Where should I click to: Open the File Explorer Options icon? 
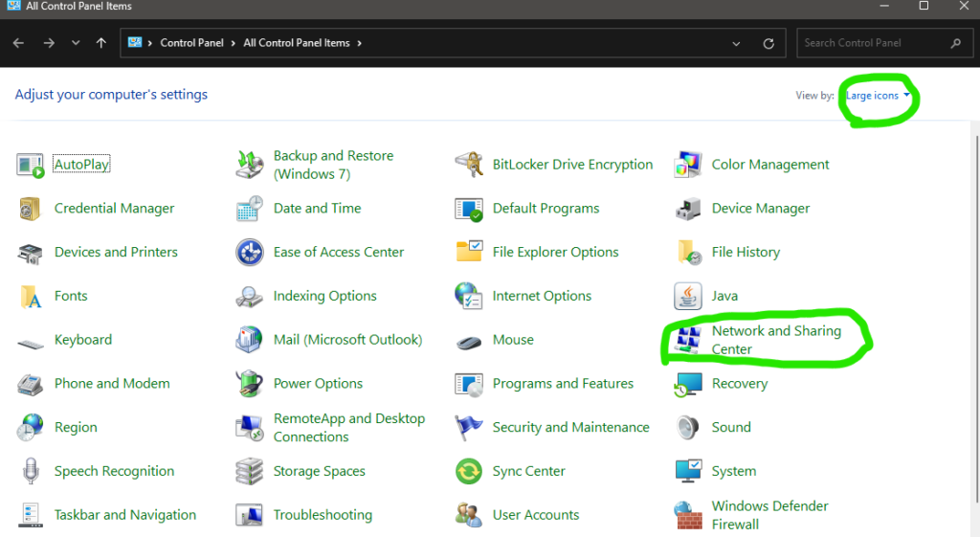pos(469,252)
